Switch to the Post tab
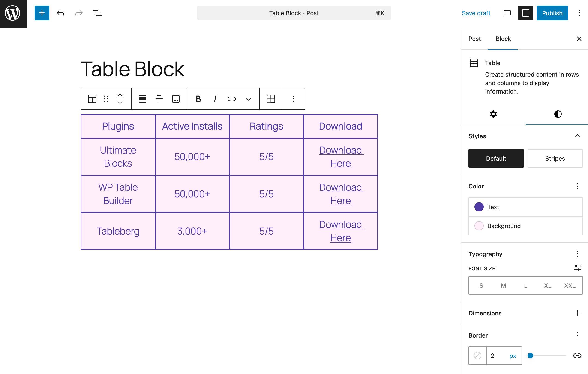This screenshot has width=588, height=374. [474, 39]
